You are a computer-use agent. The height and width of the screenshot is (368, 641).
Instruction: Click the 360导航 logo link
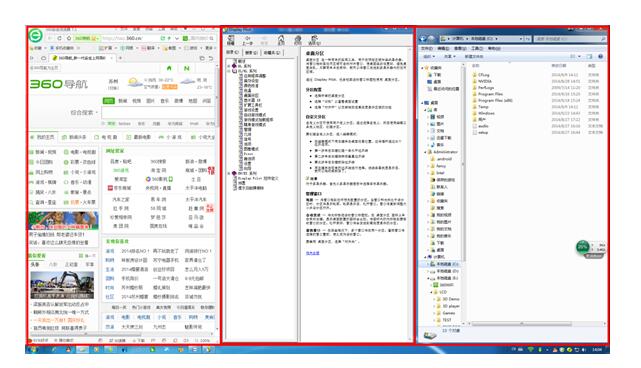click(59, 84)
